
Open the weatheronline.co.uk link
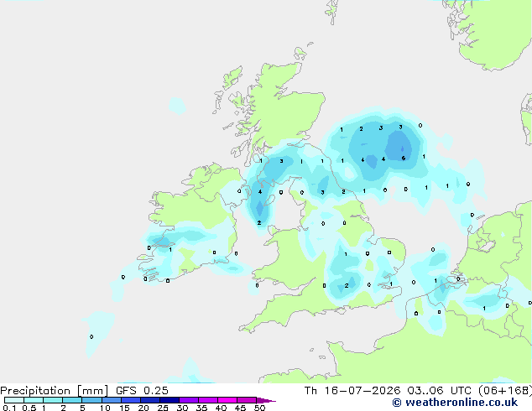tap(455, 403)
